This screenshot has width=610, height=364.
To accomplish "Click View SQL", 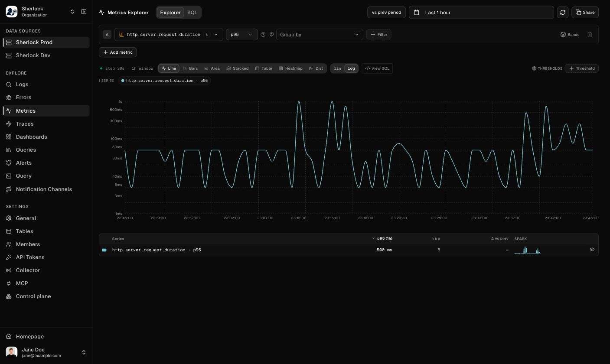I will [377, 68].
